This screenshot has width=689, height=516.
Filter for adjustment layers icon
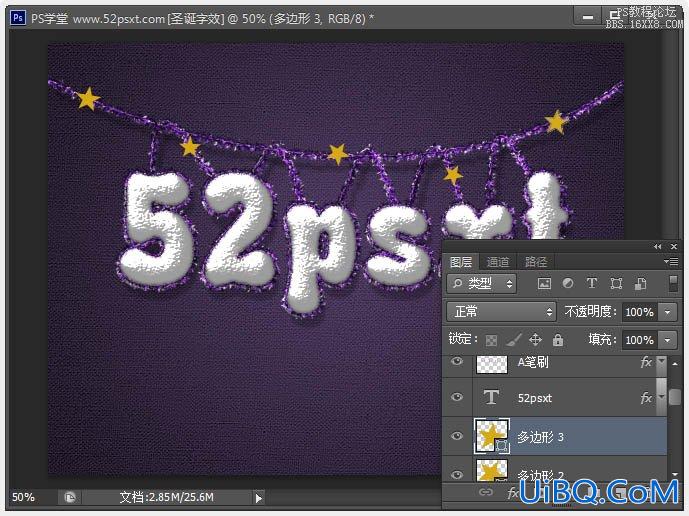[x=568, y=283]
